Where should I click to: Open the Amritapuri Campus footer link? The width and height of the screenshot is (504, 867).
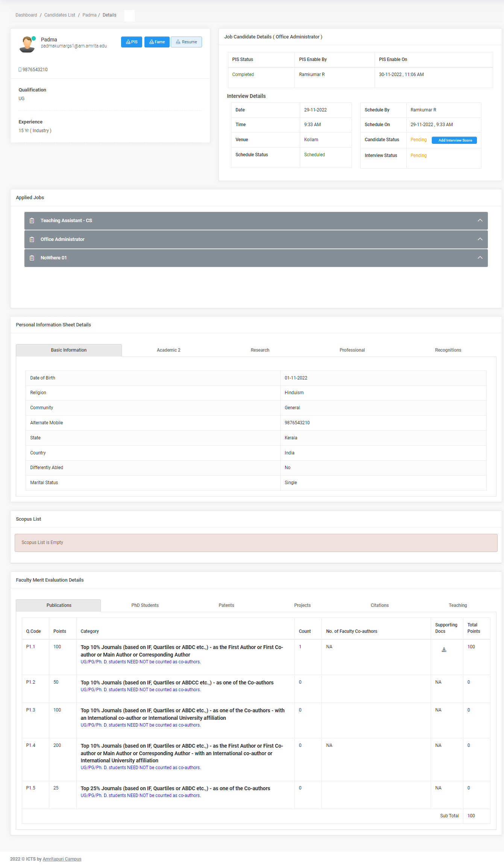tap(62, 859)
